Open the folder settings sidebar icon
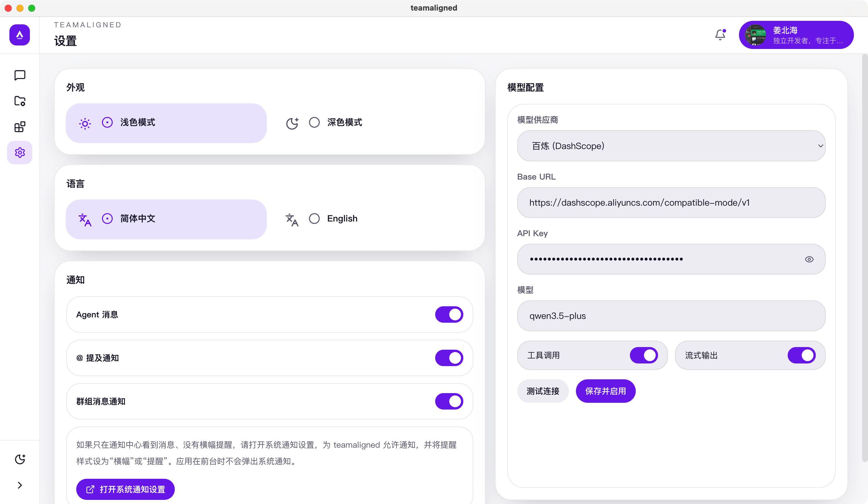 tap(20, 101)
